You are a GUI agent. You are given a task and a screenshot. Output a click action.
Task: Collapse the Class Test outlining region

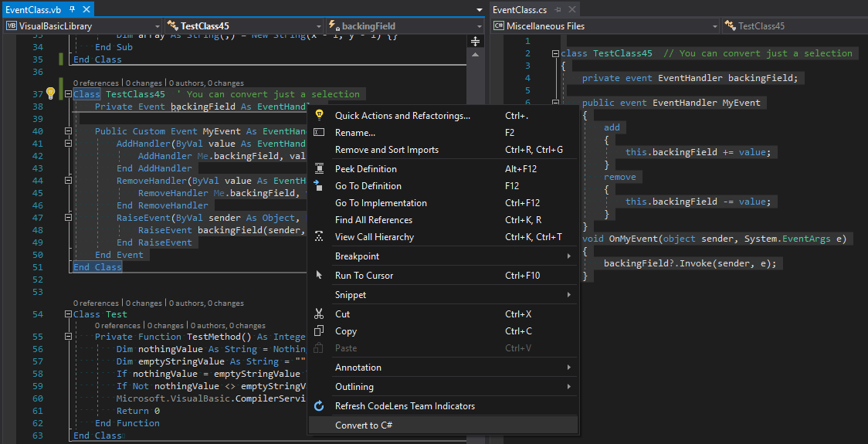tap(69, 314)
